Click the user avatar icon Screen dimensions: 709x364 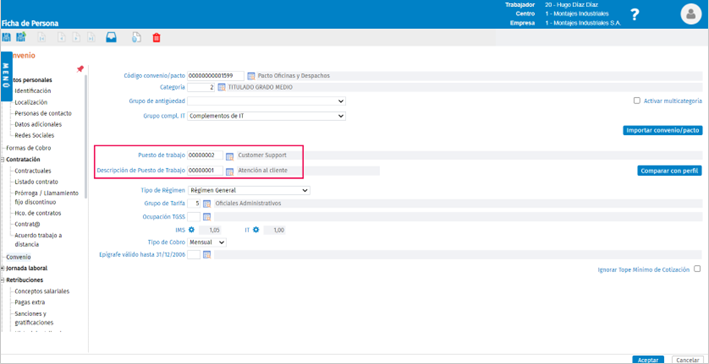coord(691,14)
